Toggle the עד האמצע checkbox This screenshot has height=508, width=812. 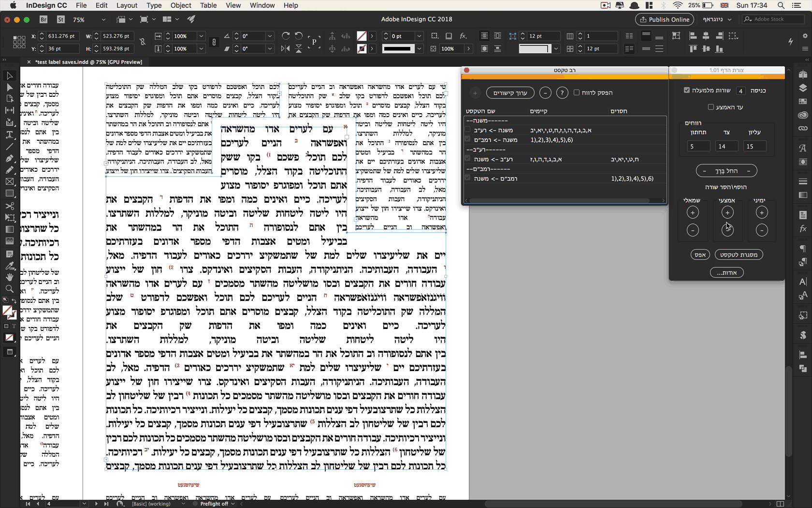pyautogui.click(x=710, y=107)
